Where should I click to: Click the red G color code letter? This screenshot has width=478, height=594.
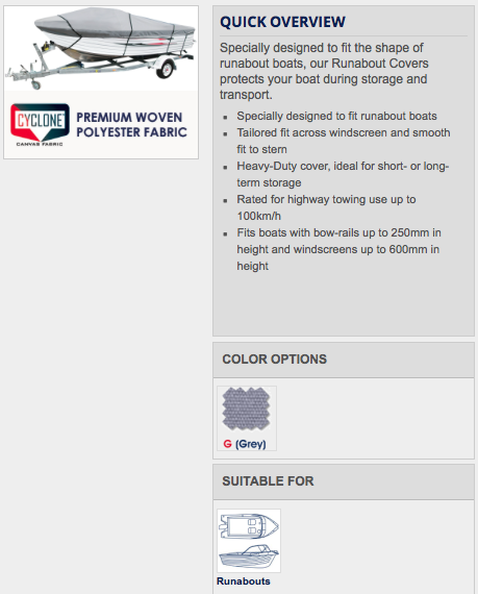click(x=227, y=444)
